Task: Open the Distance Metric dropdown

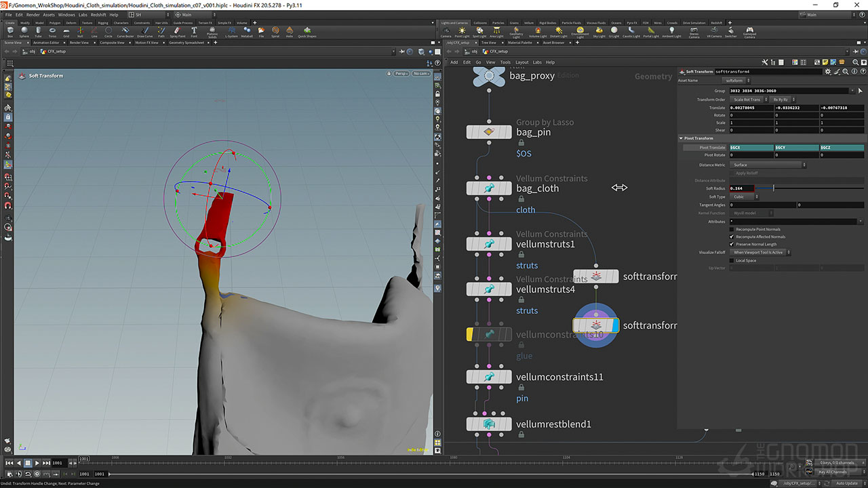Action: [768, 165]
